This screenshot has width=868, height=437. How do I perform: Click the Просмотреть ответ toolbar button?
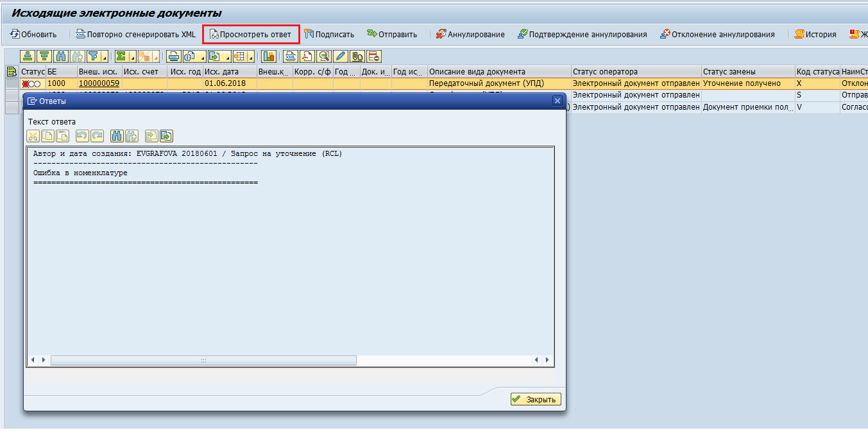click(251, 34)
